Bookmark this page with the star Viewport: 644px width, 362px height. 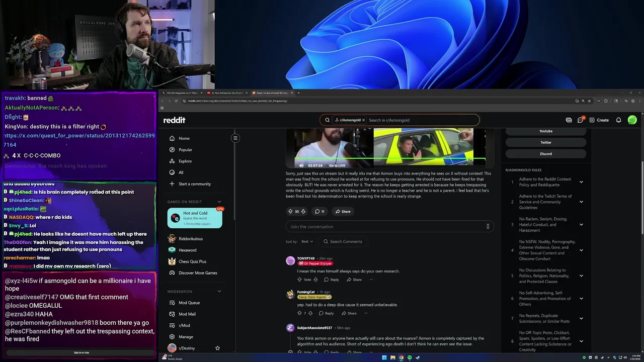589,101
